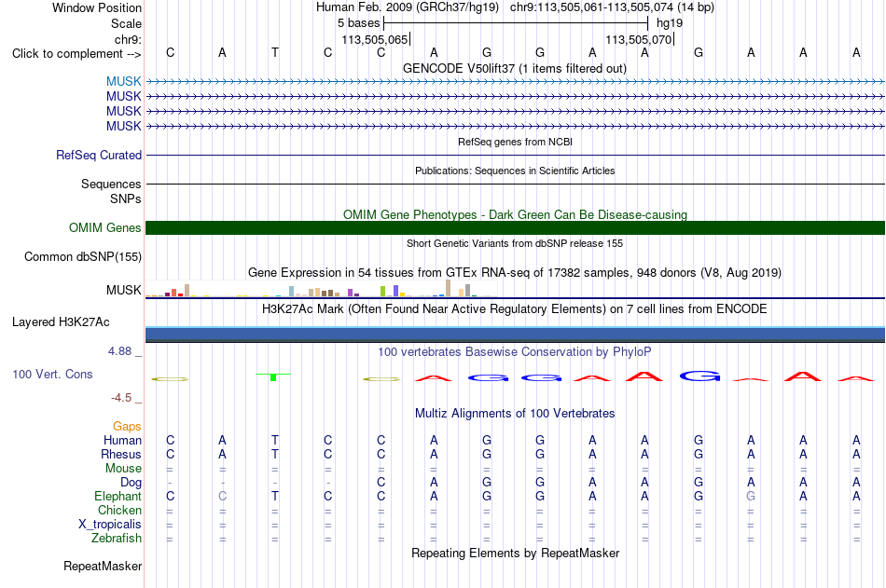Select the Dog alignment row label

(x=131, y=483)
